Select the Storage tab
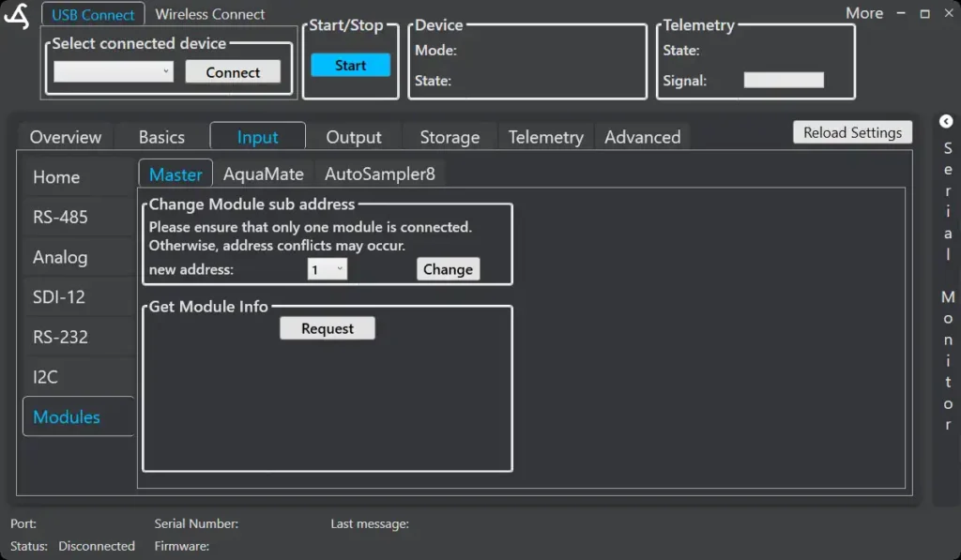 (450, 137)
